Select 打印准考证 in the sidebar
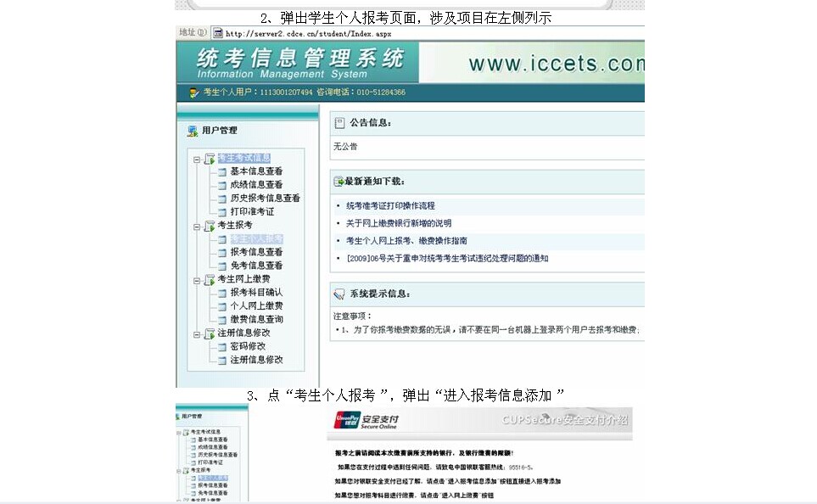This screenshot has width=817, height=504. coord(252,212)
